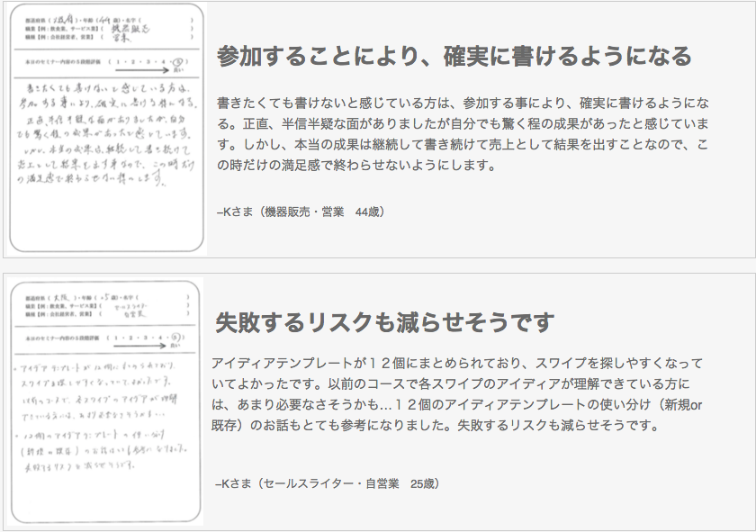The image size is (756, 532).
Task: Open the first handwritten survey thumbnail
Action: click(x=106, y=129)
